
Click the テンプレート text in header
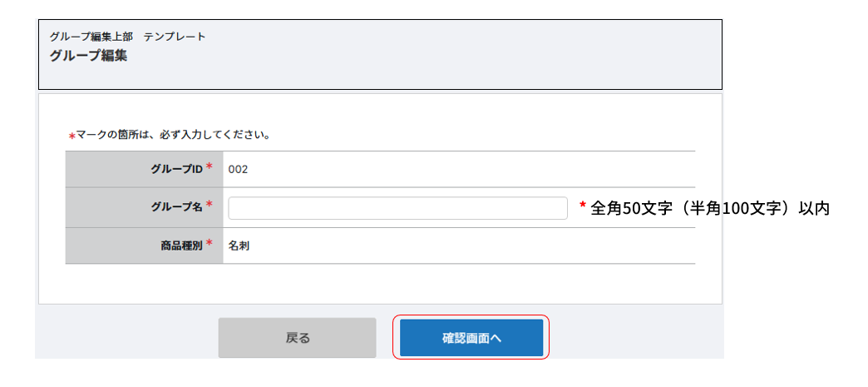175,37
